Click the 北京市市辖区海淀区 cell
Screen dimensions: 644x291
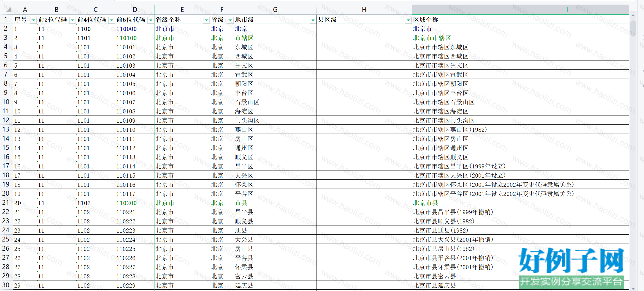coord(520,111)
